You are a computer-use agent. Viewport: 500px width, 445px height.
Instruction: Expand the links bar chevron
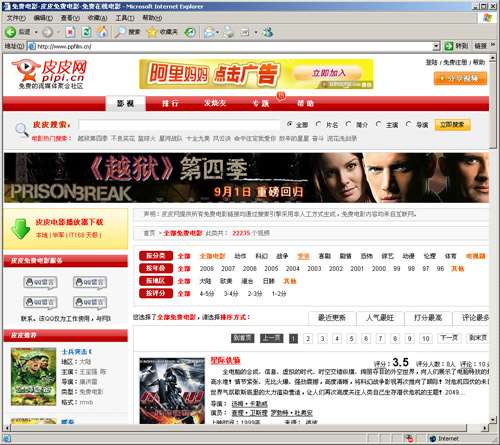point(493,45)
